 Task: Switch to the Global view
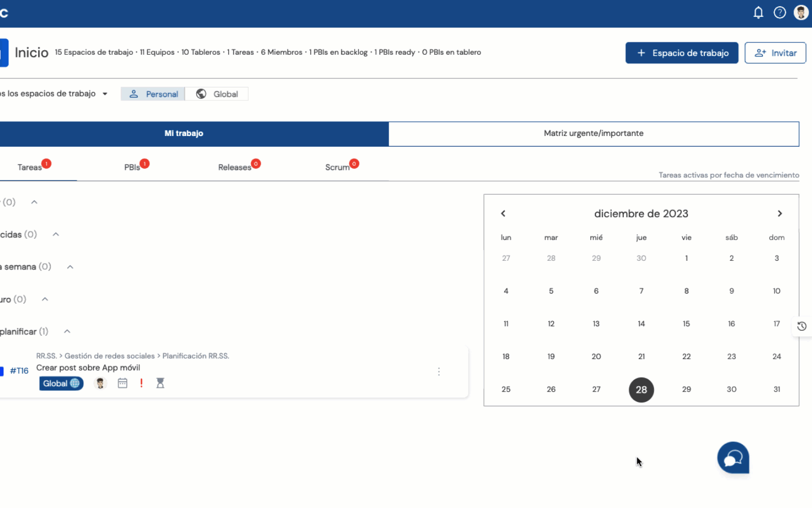(x=217, y=94)
